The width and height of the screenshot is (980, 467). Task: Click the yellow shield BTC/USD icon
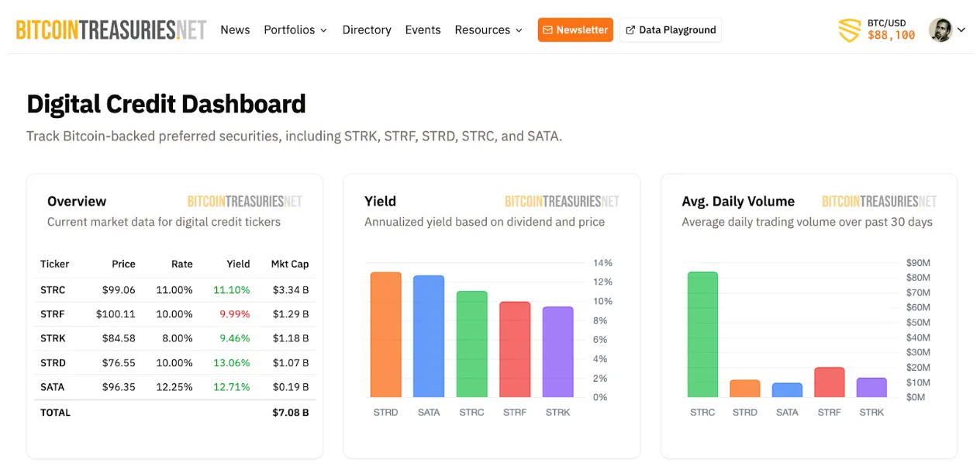click(850, 30)
